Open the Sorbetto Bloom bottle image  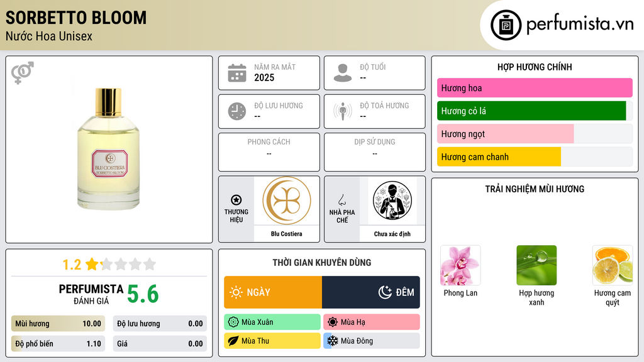pyautogui.click(x=108, y=148)
